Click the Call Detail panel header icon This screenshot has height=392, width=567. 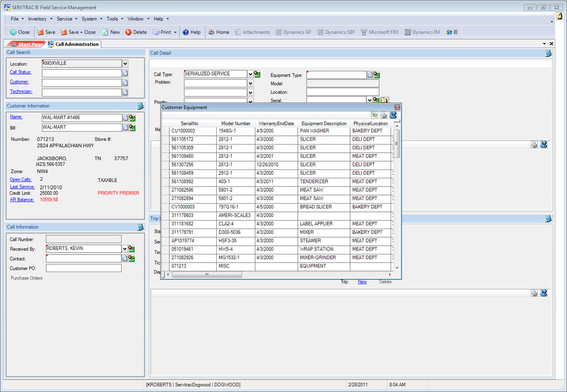(548, 53)
